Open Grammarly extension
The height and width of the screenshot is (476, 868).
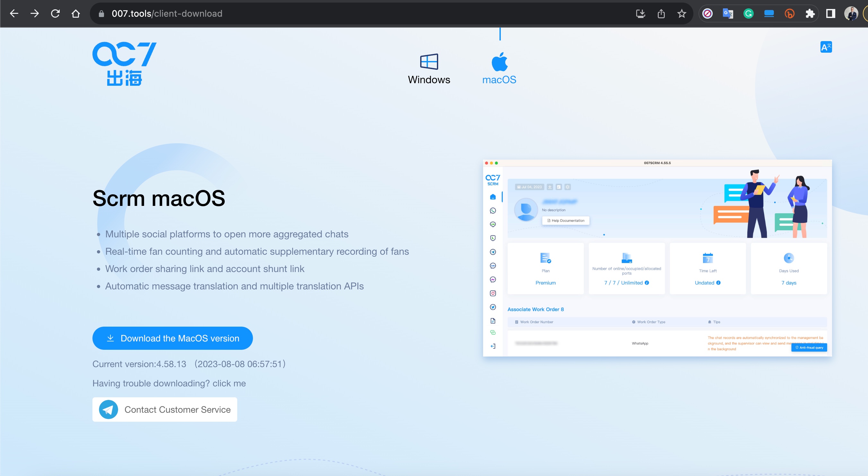coord(748,13)
